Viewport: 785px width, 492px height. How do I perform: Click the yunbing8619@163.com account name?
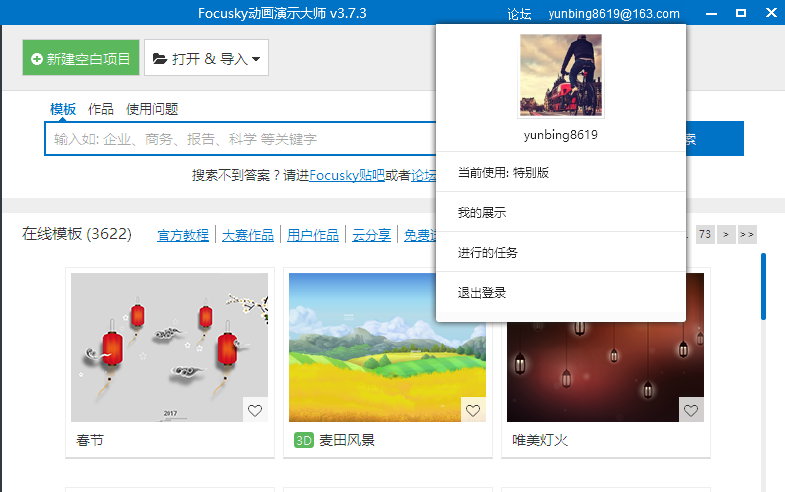coord(614,14)
